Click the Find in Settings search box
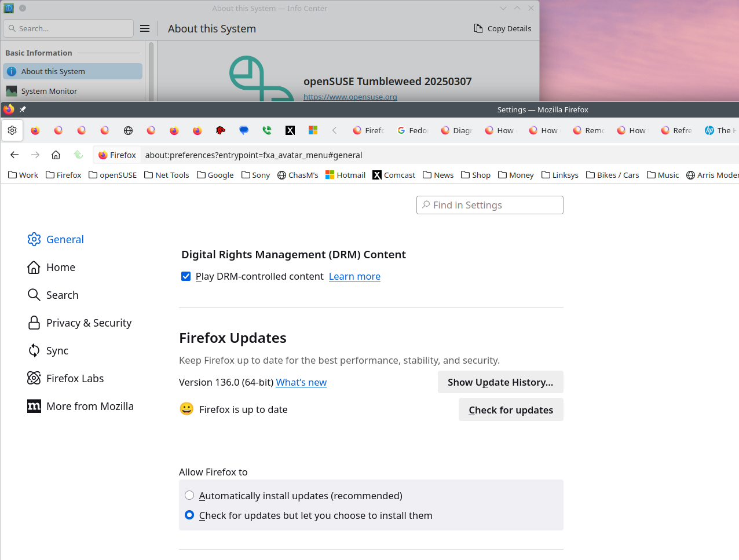739x560 pixels. click(490, 205)
